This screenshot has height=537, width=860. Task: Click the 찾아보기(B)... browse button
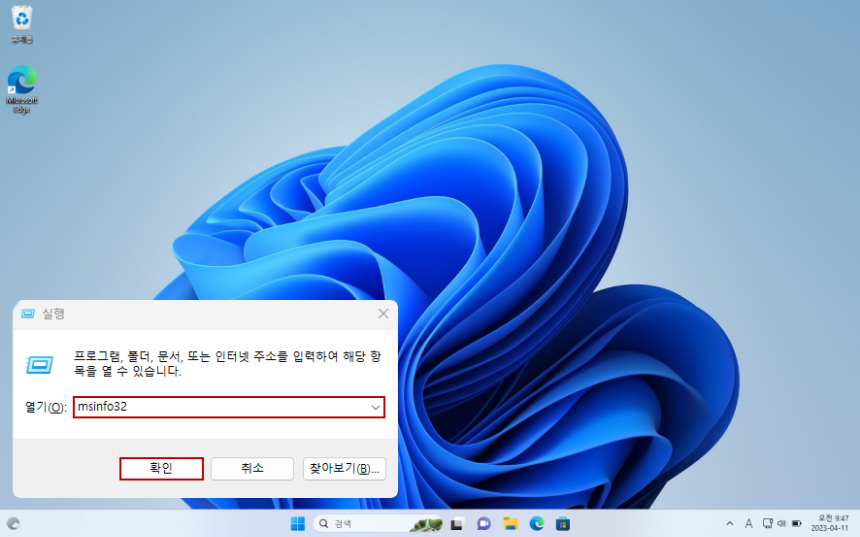(x=344, y=468)
